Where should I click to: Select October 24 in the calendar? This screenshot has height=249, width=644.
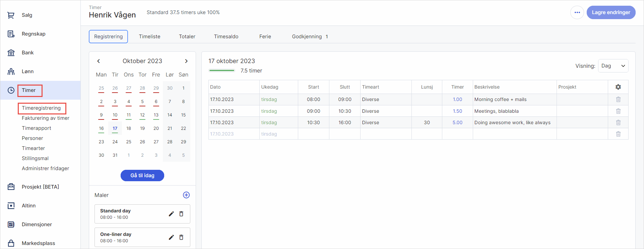pos(115,142)
